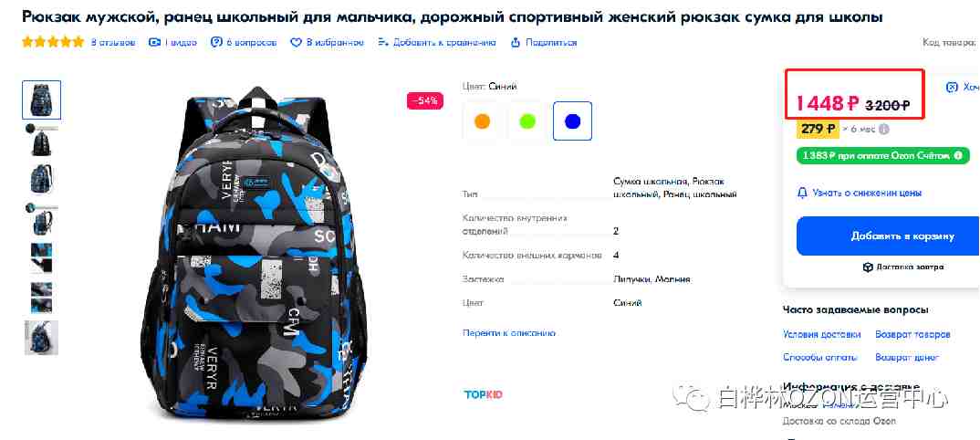This screenshot has width=980, height=440.
Task: Select the orange color option
Action: pos(482,121)
